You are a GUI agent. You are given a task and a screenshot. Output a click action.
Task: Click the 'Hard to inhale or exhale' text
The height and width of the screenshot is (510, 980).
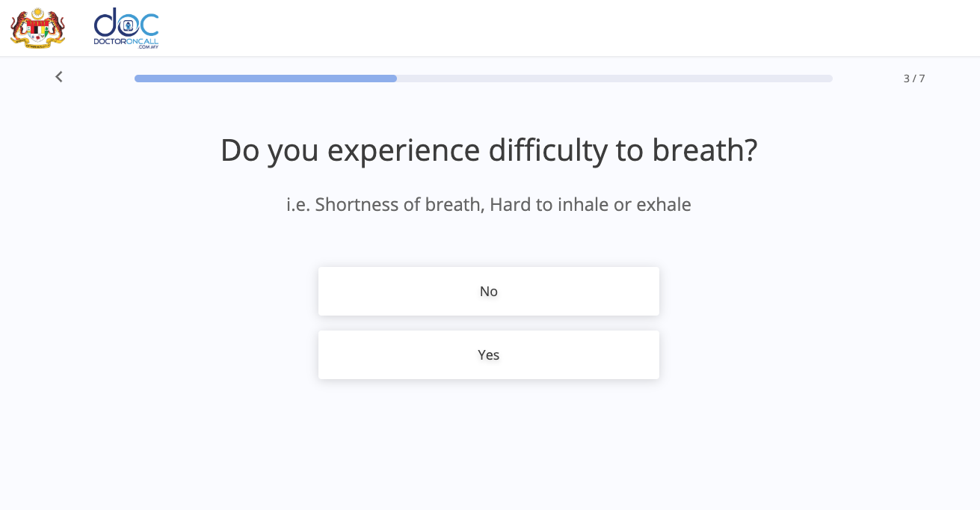[591, 204]
